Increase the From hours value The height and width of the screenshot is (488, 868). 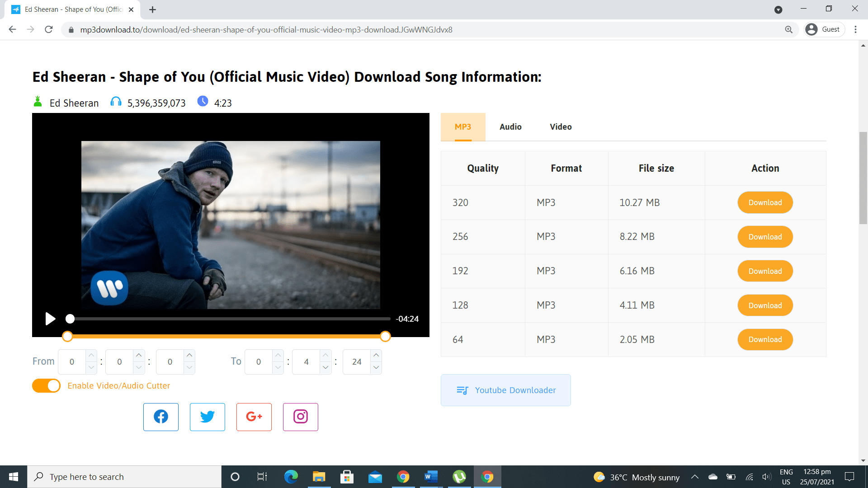[91, 356]
